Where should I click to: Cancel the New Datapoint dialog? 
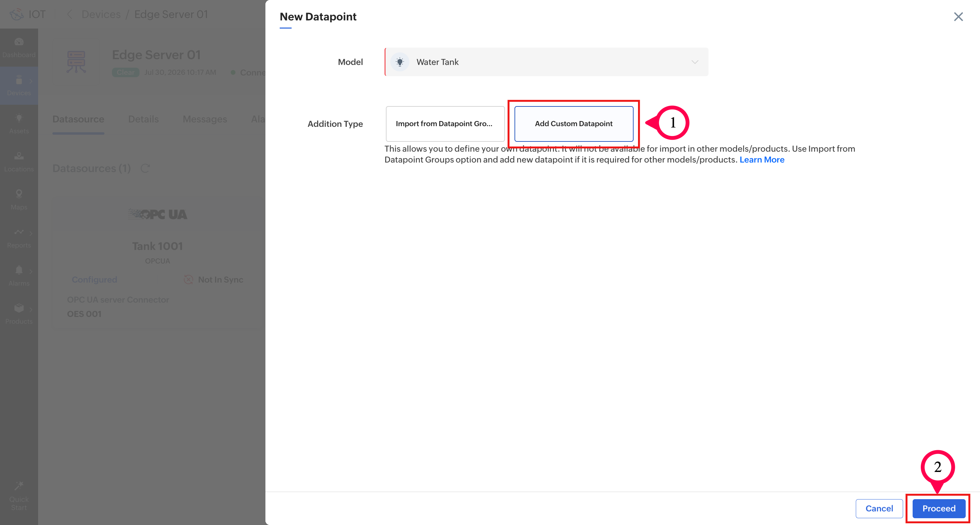pos(879,508)
